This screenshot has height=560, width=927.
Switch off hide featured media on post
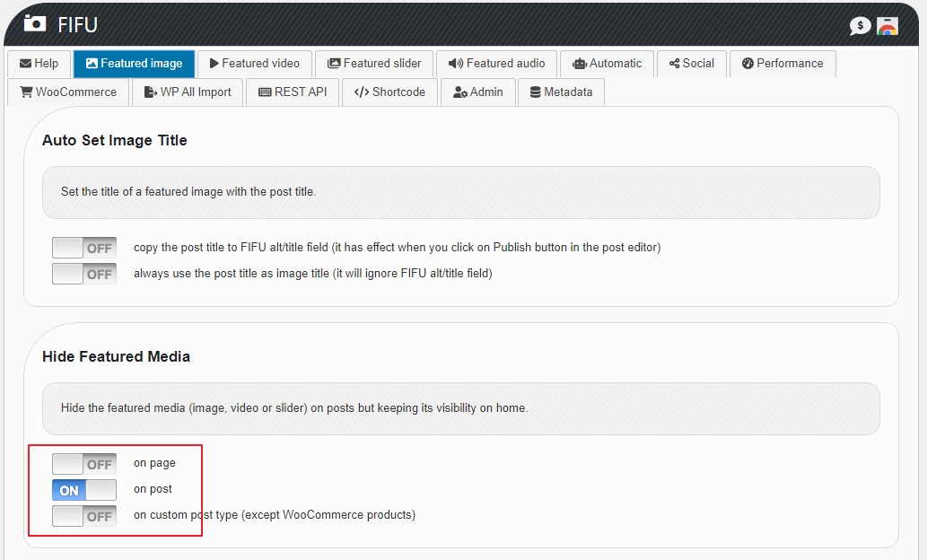click(x=84, y=490)
